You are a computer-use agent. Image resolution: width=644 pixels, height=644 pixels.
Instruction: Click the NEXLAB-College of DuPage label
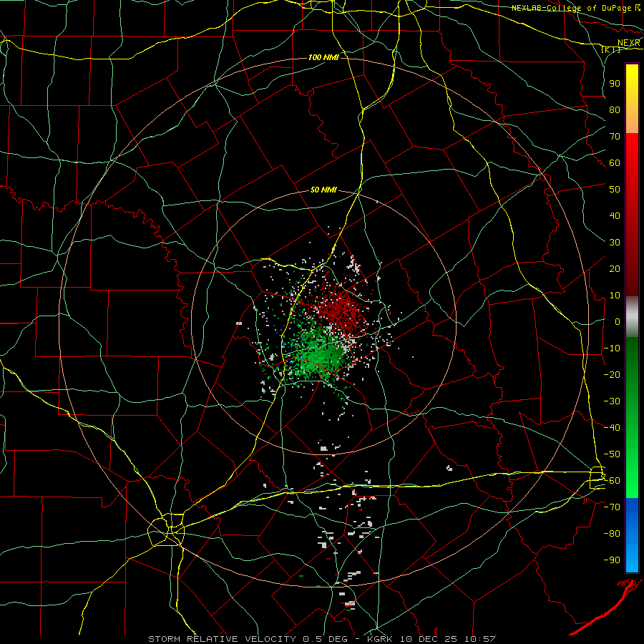(572, 8)
